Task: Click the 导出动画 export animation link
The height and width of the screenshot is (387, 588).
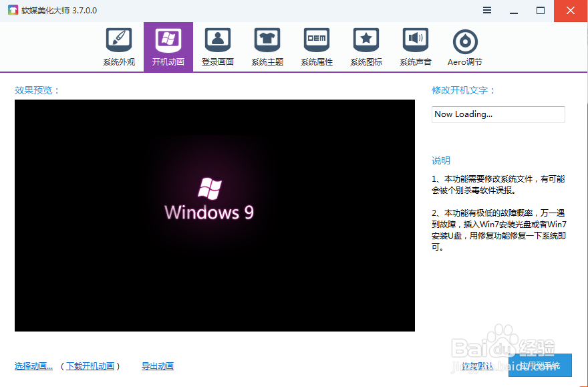Action: [x=158, y=366]
